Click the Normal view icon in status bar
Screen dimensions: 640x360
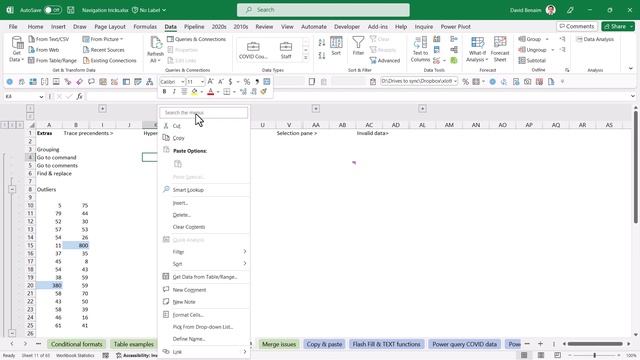524,356
